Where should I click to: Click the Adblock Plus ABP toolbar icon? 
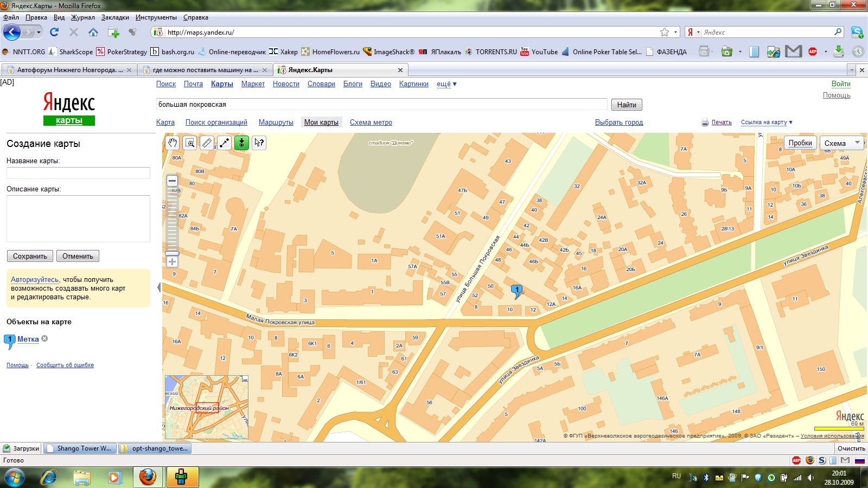tap(813, 52)
